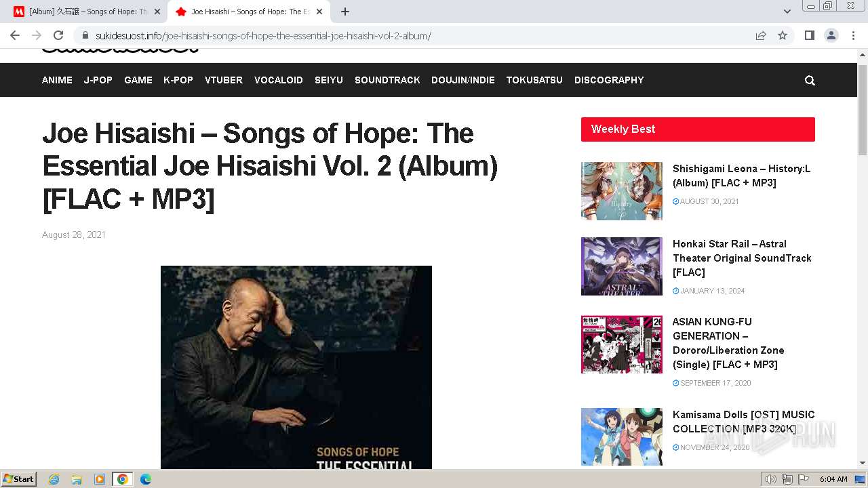
Task: Click the site search magnifier icon
Action: click(810, 80)
